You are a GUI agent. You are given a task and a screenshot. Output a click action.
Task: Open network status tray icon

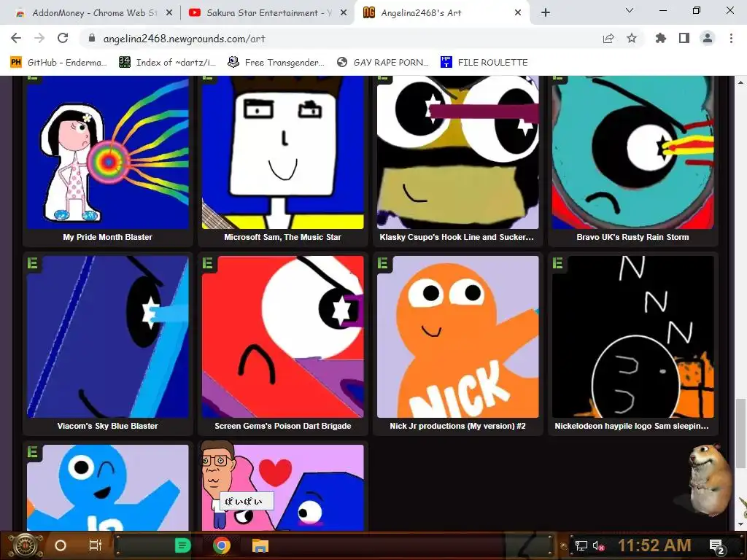click(x=581, y=545)
